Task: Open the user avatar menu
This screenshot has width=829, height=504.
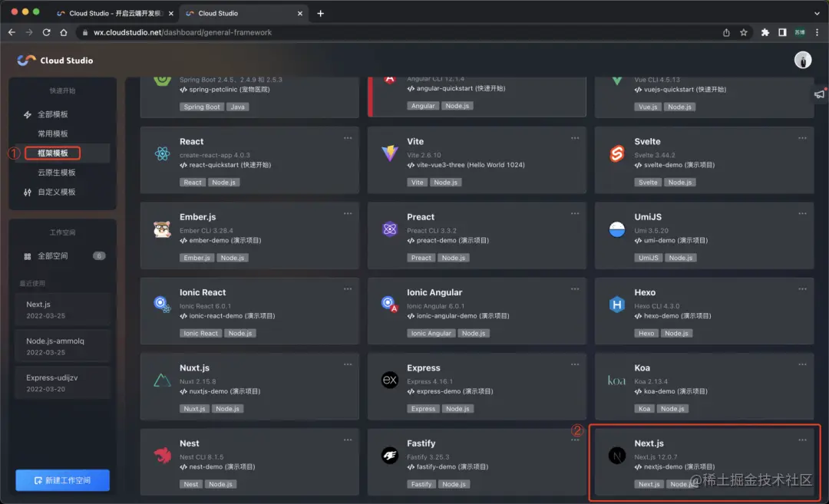Action: 803,61
